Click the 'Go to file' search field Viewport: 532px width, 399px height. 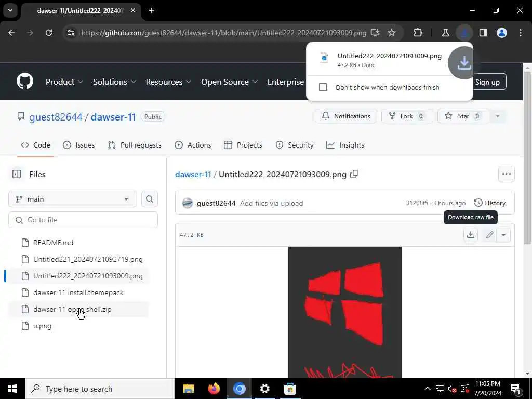[x=83, y=220]
